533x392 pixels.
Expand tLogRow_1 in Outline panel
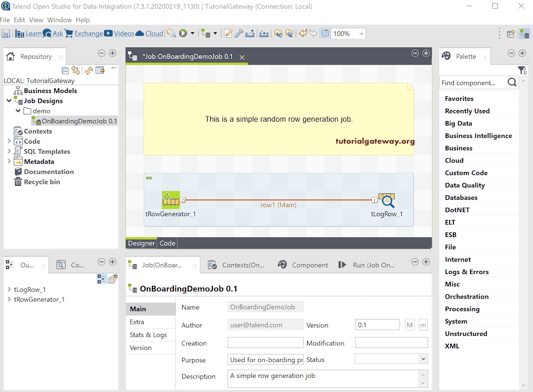[9, 290]
